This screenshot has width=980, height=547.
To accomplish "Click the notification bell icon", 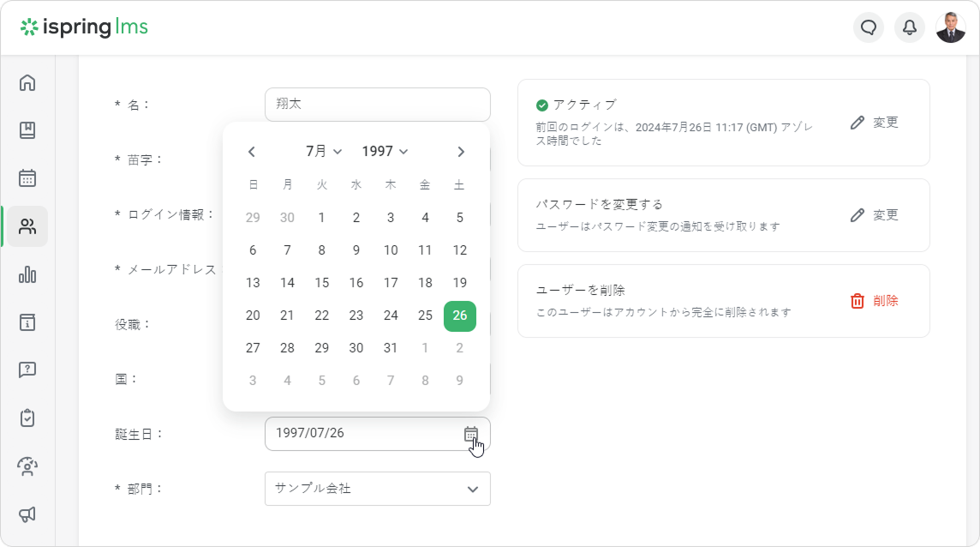I will click(x=910, y=27).
